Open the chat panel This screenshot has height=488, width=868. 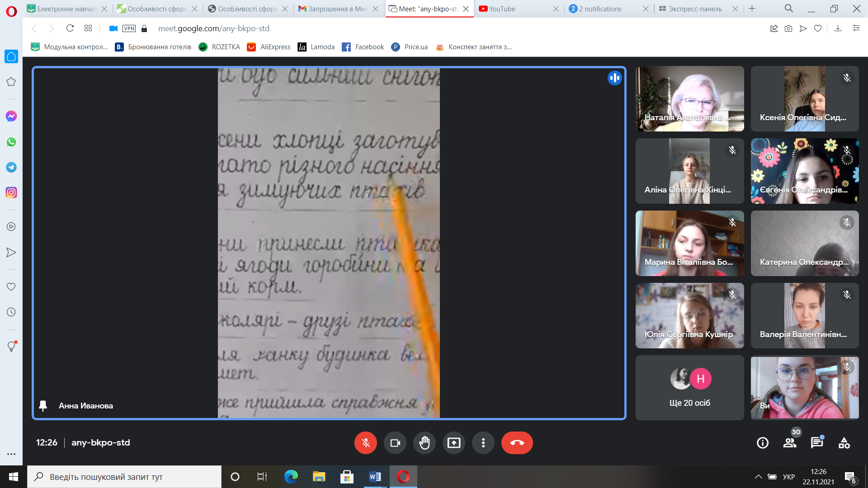(816, 443)
